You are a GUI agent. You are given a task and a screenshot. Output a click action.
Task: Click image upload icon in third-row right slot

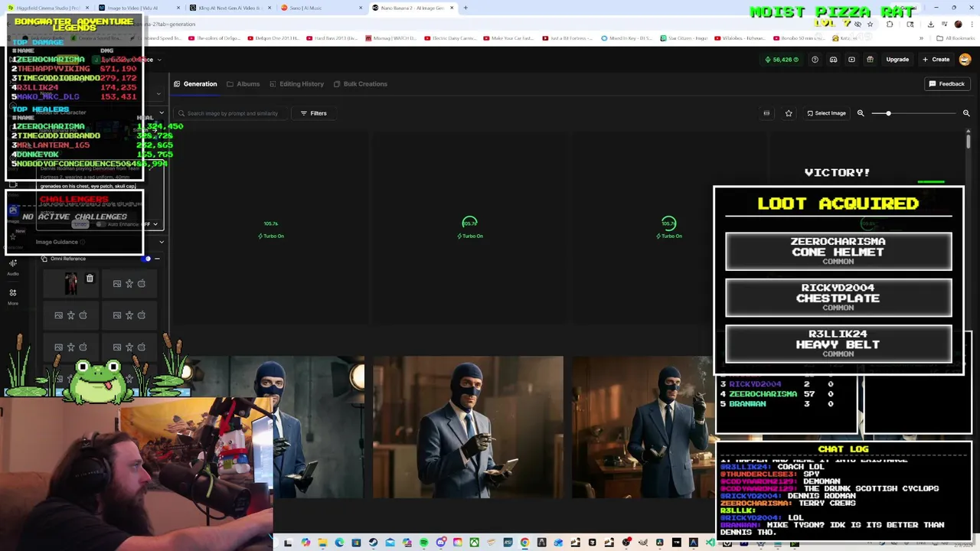coord(117,347)
